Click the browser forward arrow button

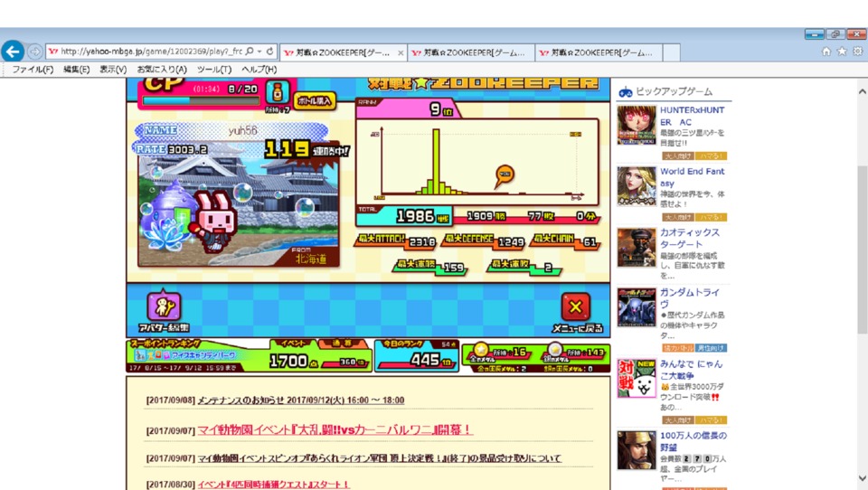click(34, 52)
